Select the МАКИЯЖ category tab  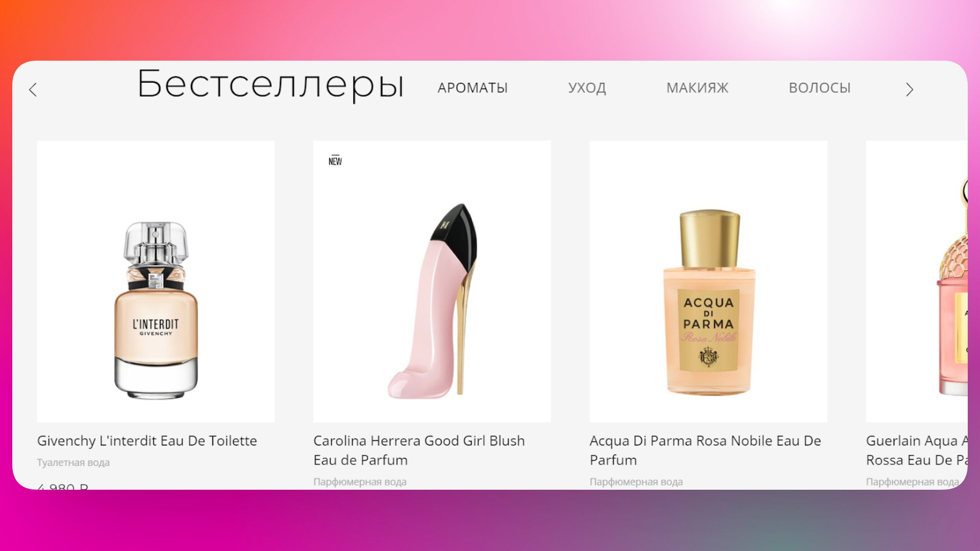(697, 88)
